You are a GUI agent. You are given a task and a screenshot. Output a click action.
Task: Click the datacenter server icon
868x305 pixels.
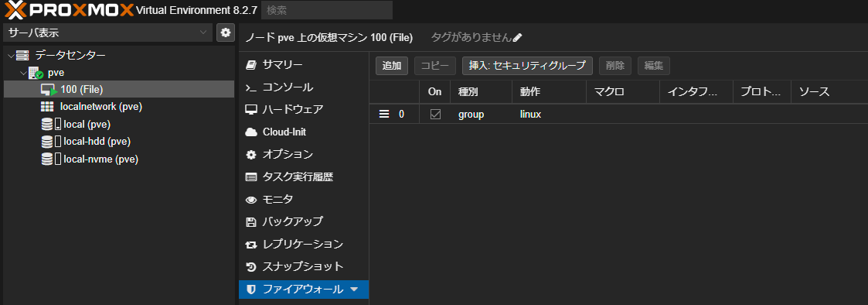click(x=22, y=56)
